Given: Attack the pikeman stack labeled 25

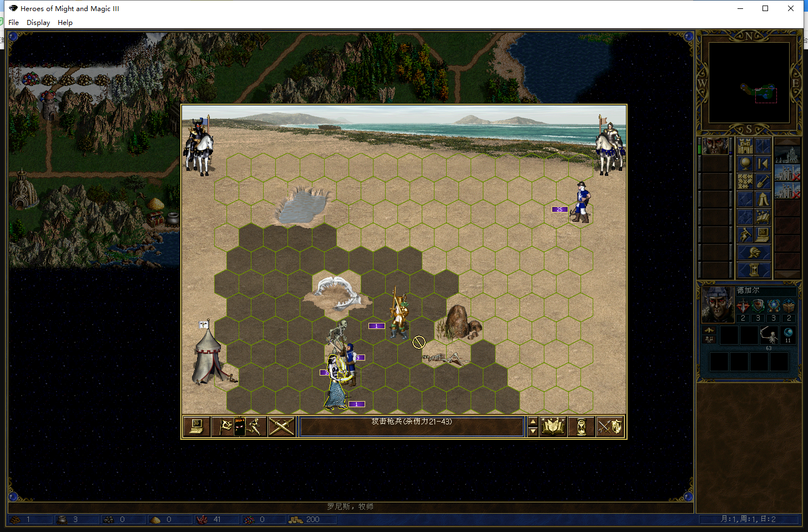Looking at the screenshot, I should [x=580, y=202].
